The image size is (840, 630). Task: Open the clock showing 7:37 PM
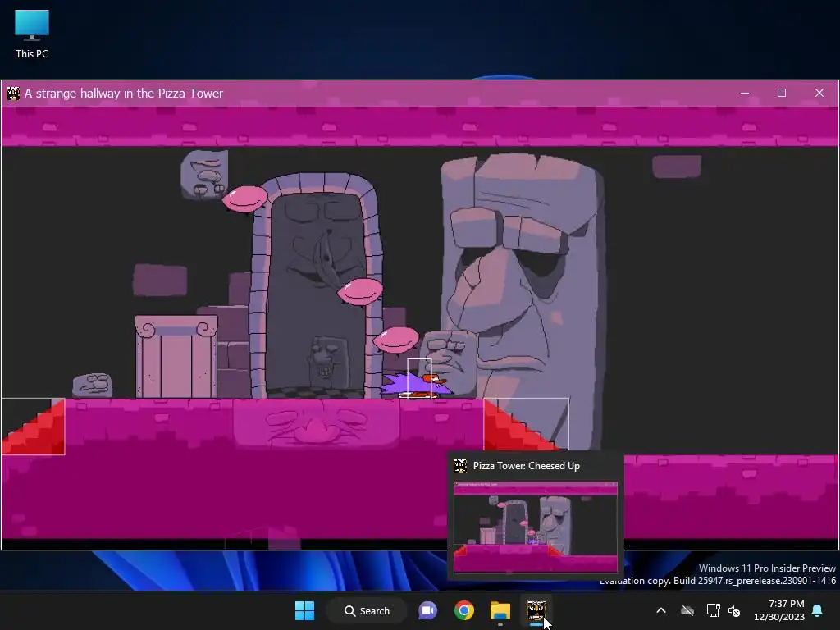pyautogui.click(x=779, y=610)
